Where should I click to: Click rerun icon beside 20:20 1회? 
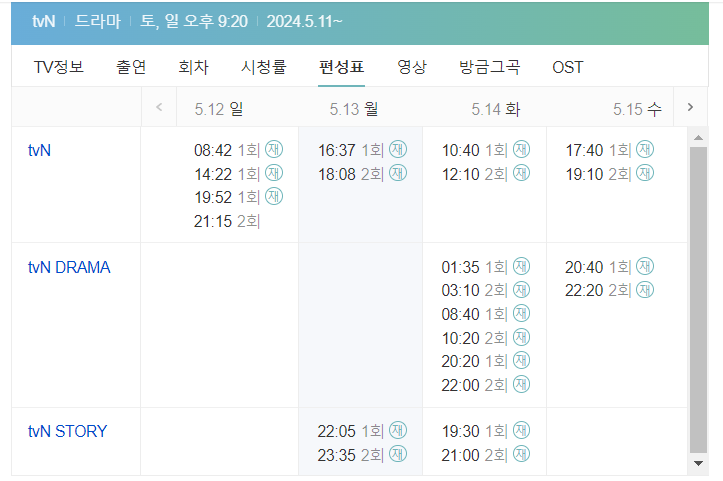click(x=522, y=360)
